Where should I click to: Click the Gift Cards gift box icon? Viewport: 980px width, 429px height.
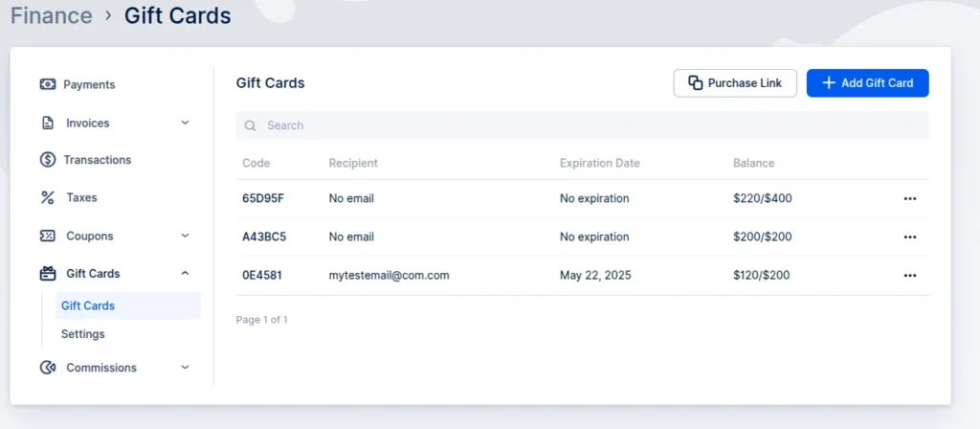[x=48, y=273]
